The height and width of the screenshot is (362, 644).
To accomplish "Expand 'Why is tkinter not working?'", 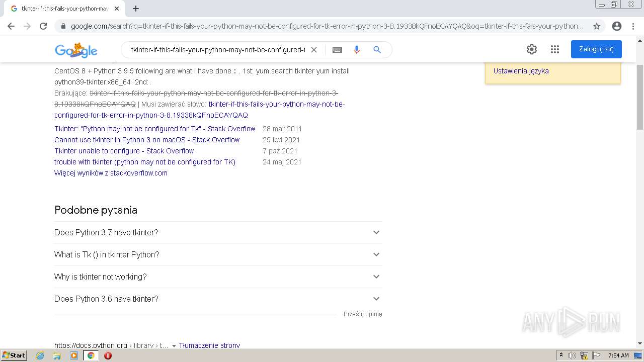I will 218,277.
